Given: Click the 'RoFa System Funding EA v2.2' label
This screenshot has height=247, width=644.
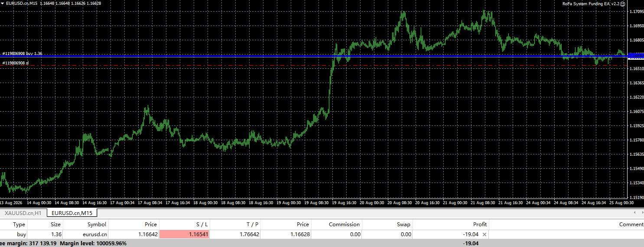Looking at the screenshot, I should (x=590, y=3).
